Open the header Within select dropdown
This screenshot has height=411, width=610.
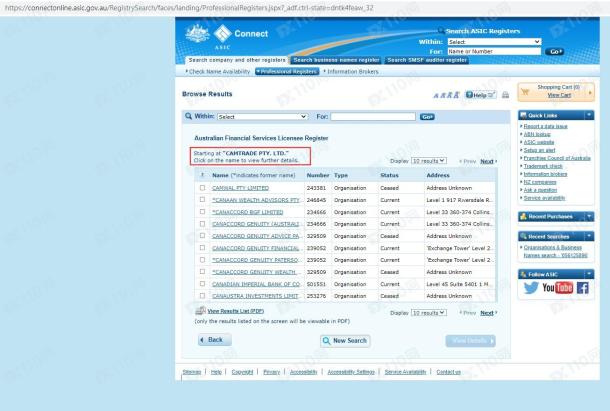(x=494, y=42)
